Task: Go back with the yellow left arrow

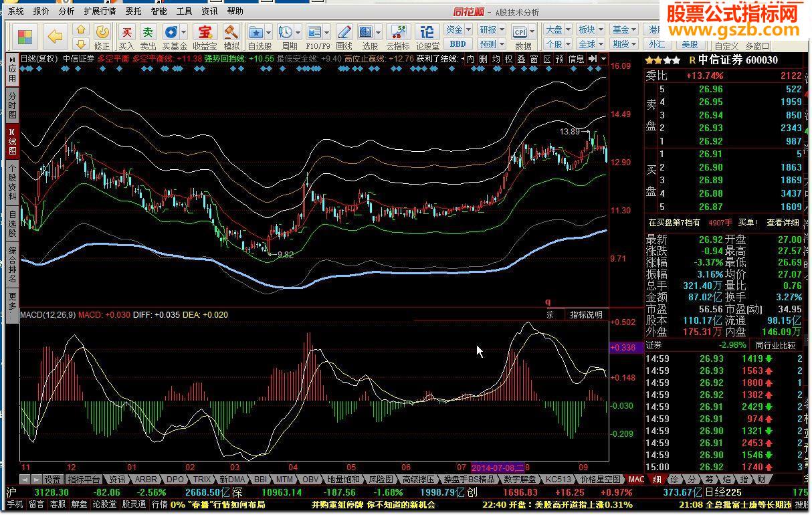Action: pos(56,36)
